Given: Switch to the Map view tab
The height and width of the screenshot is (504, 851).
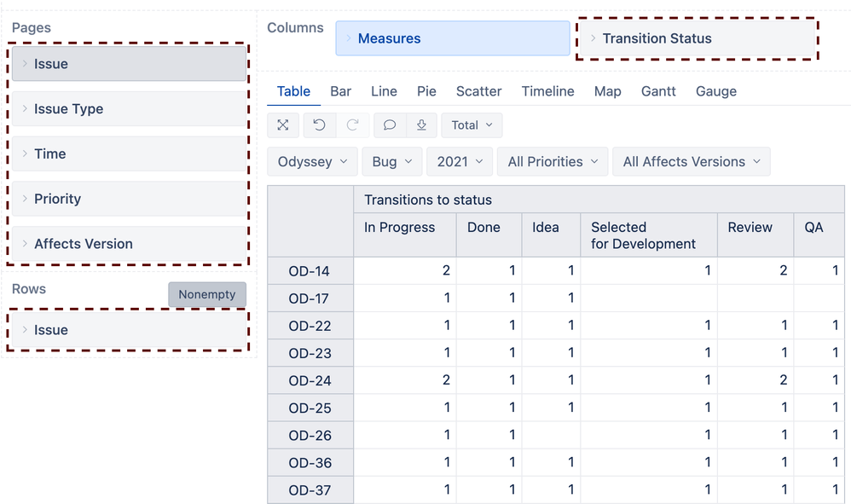Looking at the screenshot, I should [607, 91].
